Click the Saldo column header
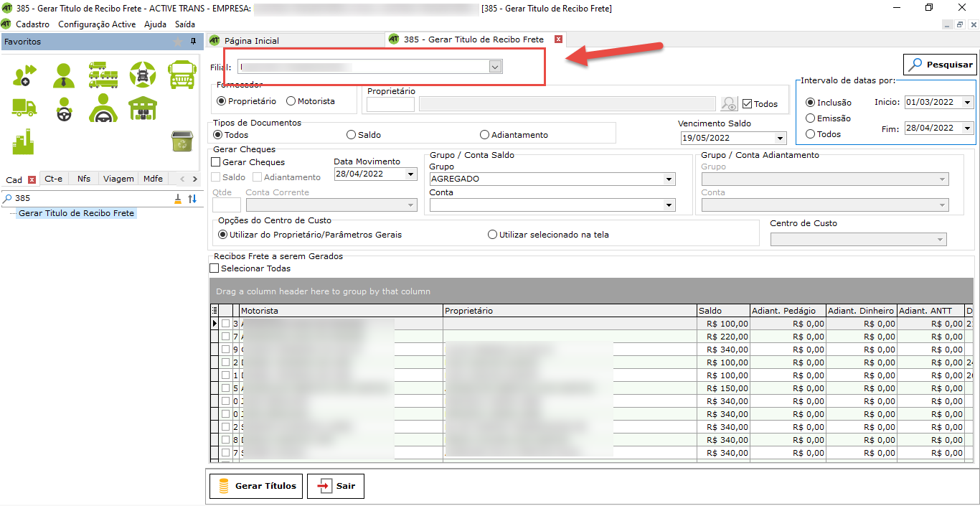The height and width of the screenshot is (506, 980). click(722, 311)
